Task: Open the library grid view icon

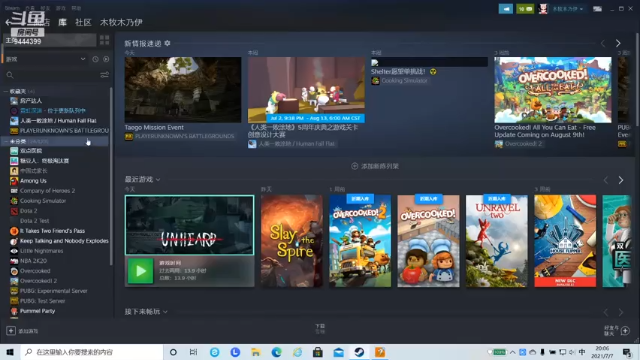Action: (104, 40)
